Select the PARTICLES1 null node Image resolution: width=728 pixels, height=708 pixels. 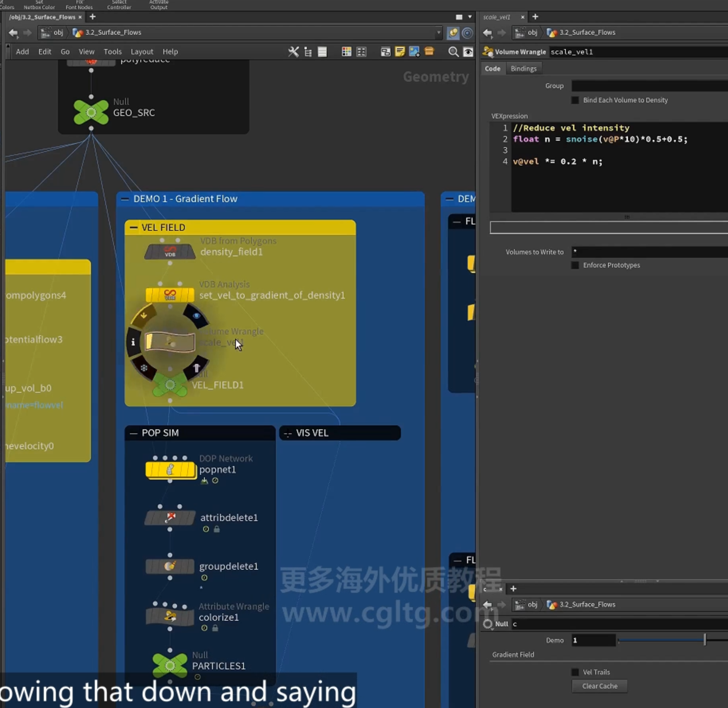170,665
